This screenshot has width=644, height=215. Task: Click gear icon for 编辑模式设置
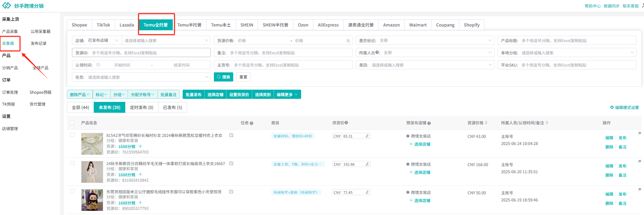click(x=612, y=107)
